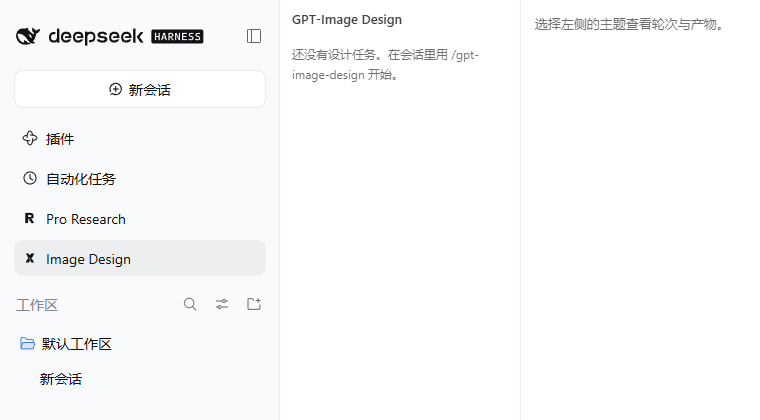
Task: Open the 新会话 conversation under 默认工作区
Action: [61, 379]
